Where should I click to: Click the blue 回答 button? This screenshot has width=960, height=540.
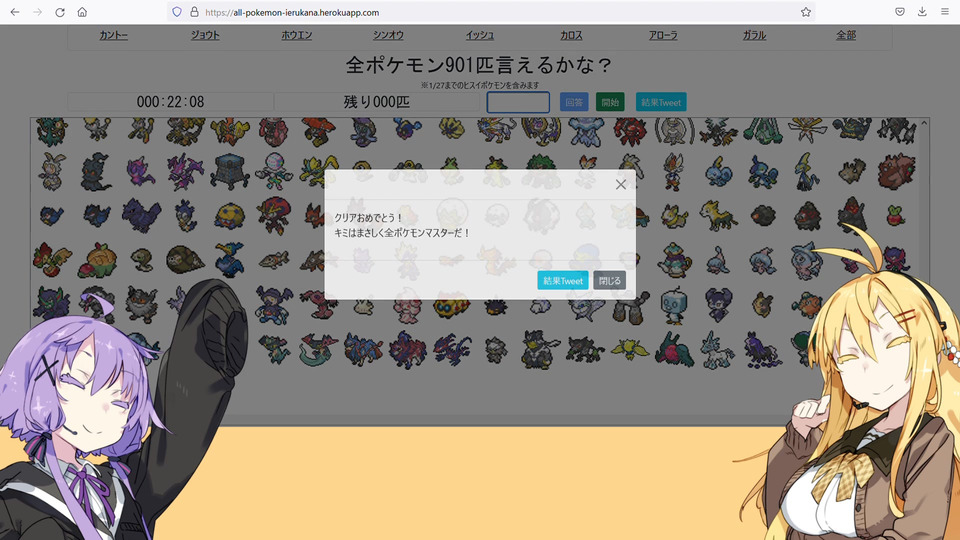(x=574, y=102)
